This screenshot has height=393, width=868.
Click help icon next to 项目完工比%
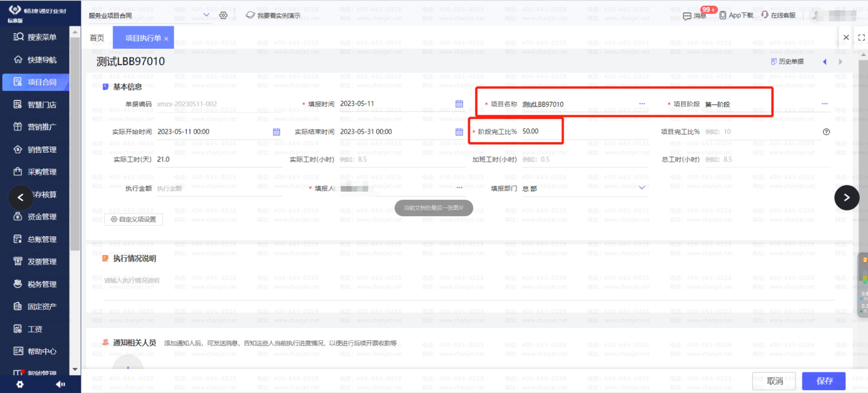click(x=826, y=132)
